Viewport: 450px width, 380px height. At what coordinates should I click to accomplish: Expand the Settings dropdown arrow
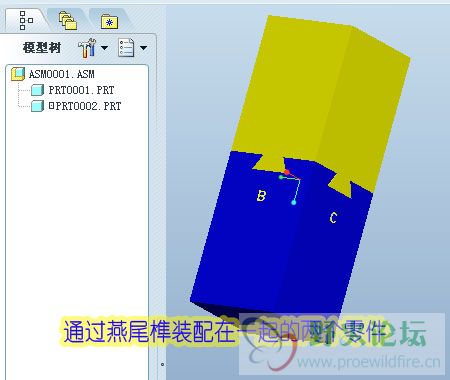(105, 48)
